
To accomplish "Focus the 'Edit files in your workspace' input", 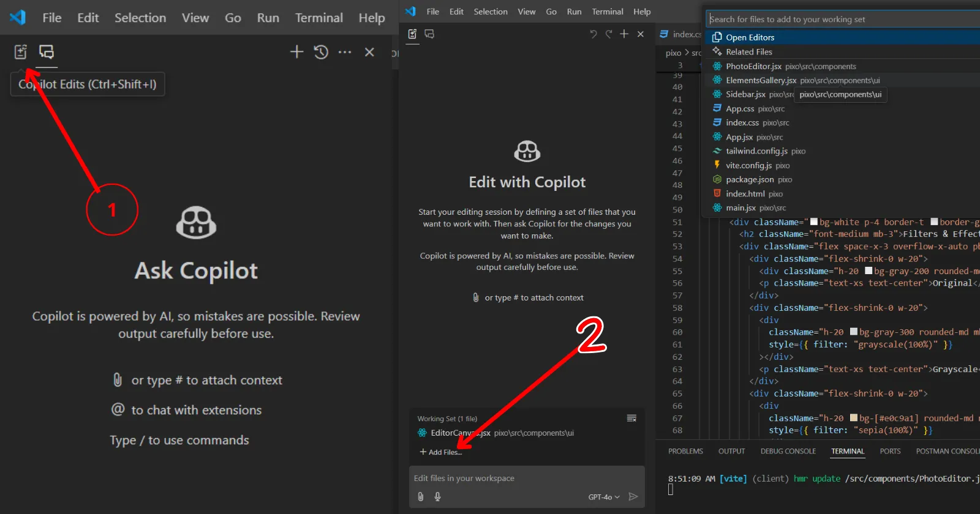I will coord(527,479).
